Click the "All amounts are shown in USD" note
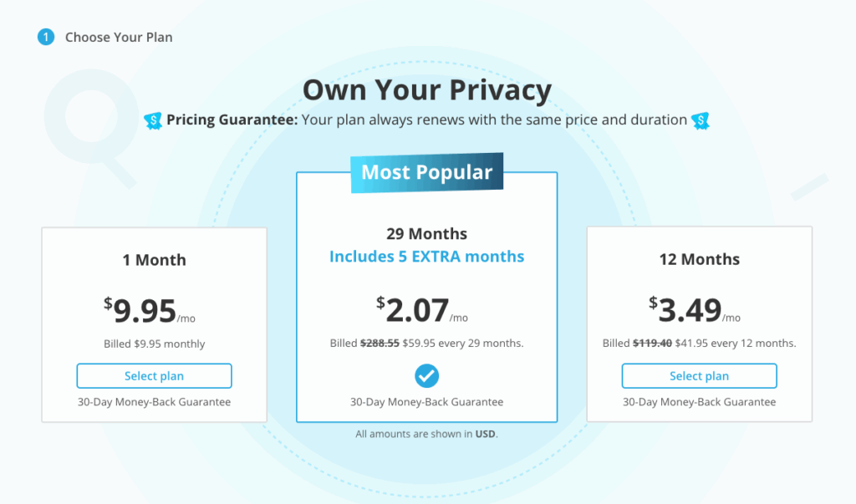 (x=426, y=434)
